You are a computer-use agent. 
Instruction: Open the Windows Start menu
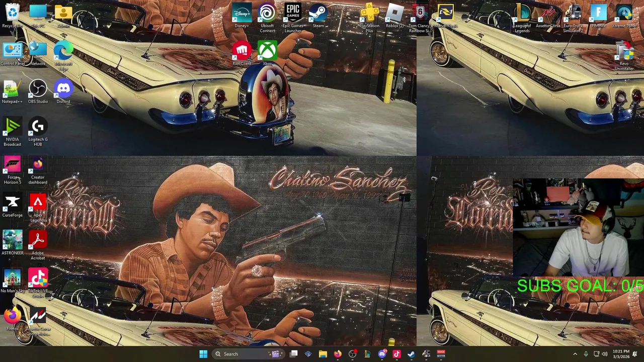[x=203, y=354]
